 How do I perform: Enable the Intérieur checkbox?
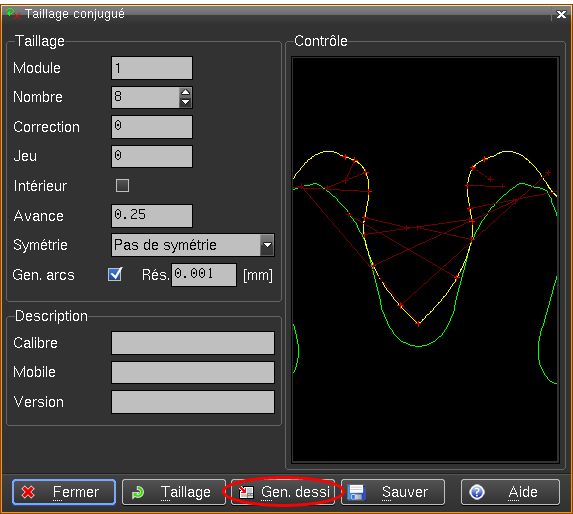click(122, 186)
